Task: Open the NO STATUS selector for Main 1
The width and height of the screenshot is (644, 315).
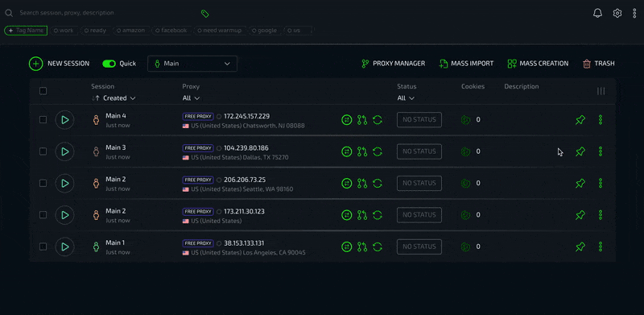Action: coord(419,247)
